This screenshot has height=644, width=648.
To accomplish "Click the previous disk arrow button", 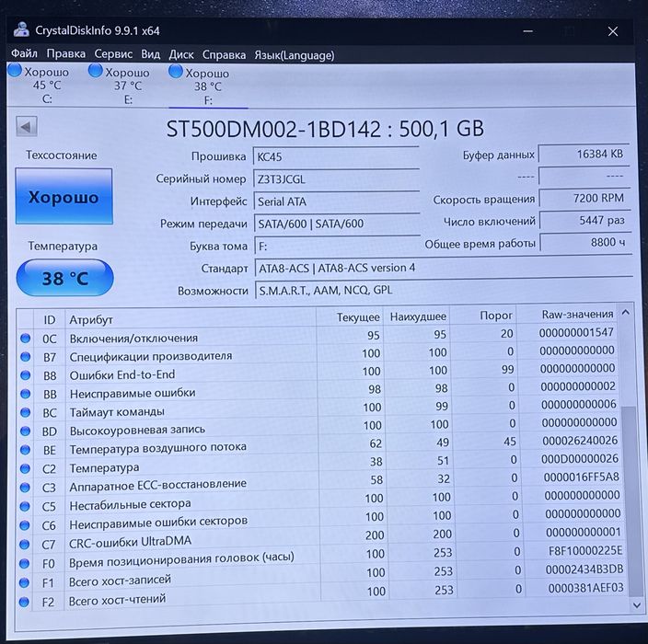I will click(x=27, y=126).
